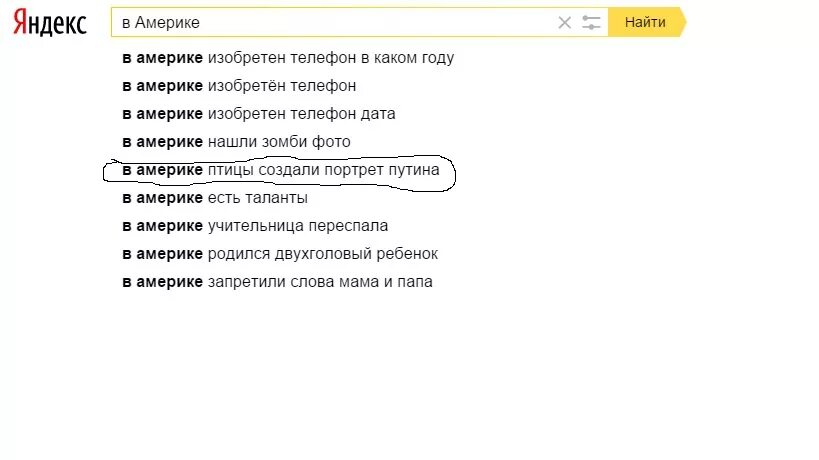
Task: Click the Яндекс logo
Action: pyautogui.click(x=50, y=22)
